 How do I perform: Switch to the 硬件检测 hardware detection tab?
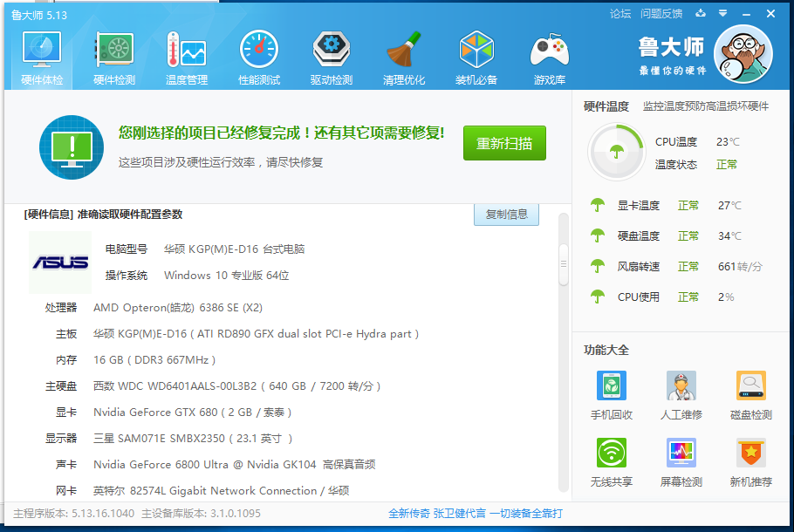(x=114, y=58)
